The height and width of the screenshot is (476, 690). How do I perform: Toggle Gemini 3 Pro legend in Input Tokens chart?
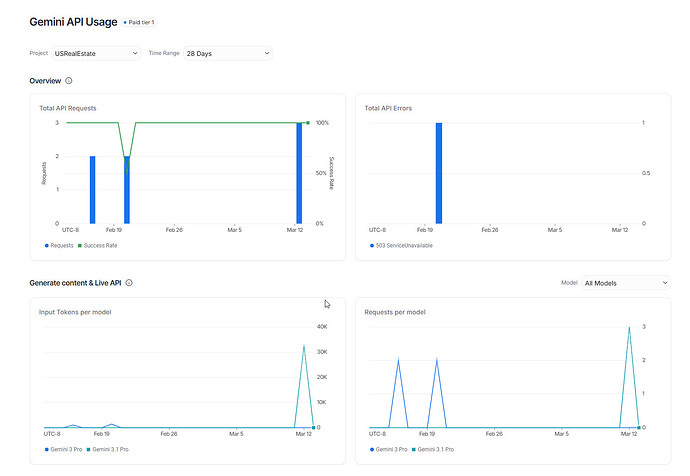pyautogui.click(x=63, y=449)
